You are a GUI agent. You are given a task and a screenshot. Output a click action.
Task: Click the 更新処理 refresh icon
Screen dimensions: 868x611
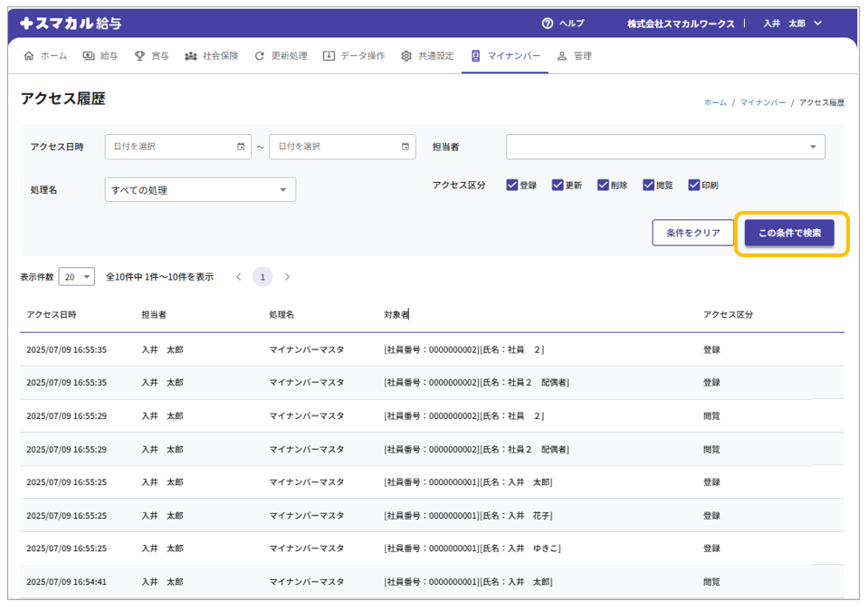[x=260, y=56]
